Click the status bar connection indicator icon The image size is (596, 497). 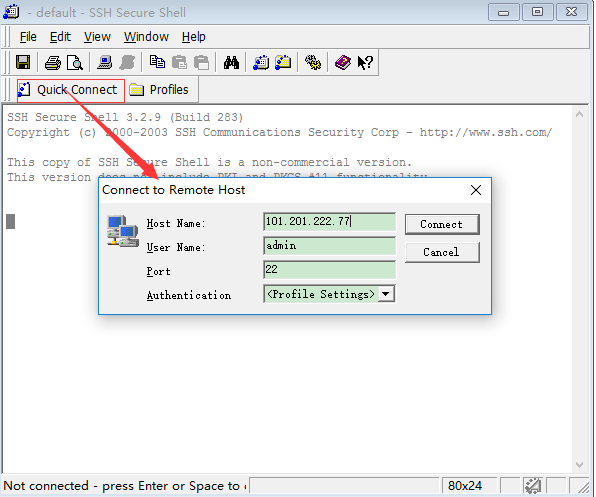tap(533, 486)
